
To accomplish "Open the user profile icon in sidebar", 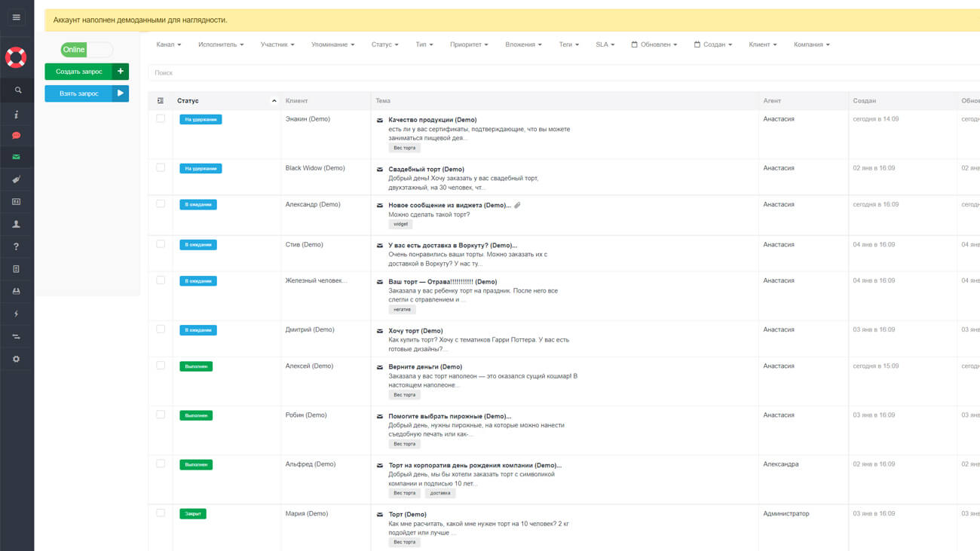I will pyautogui.click(x=17, y=225).
